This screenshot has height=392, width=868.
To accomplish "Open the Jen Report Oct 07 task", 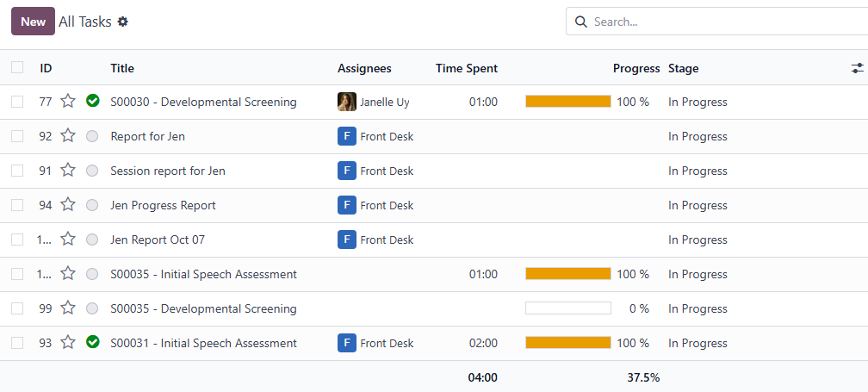I will coord(158,240).
